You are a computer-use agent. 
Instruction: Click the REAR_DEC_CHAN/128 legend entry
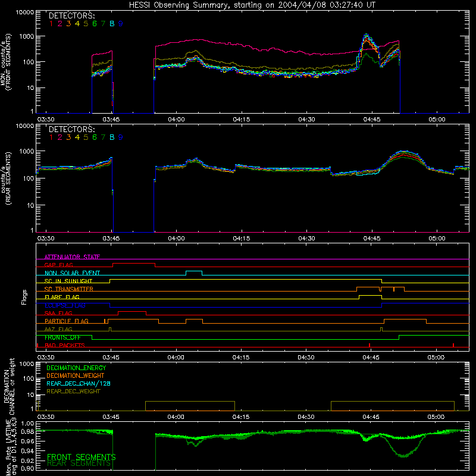(x=79, y=383)
